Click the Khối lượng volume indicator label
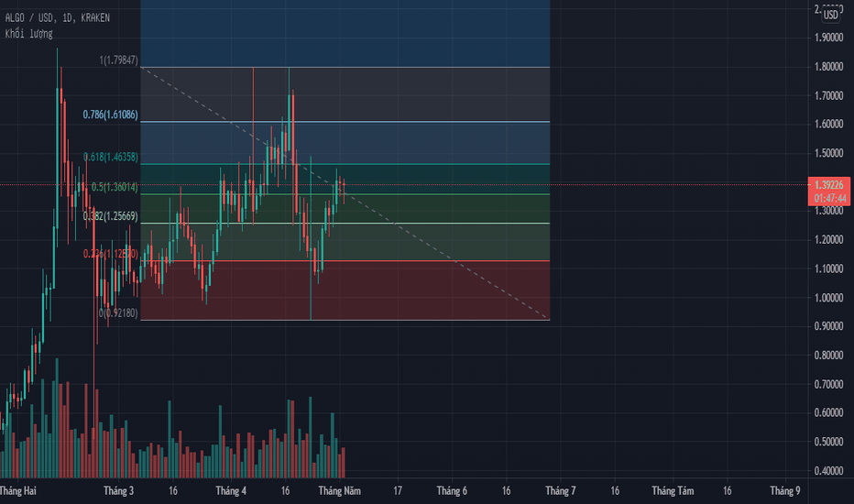Viewport: 854px width, 504px height. [x=29, y=34]
